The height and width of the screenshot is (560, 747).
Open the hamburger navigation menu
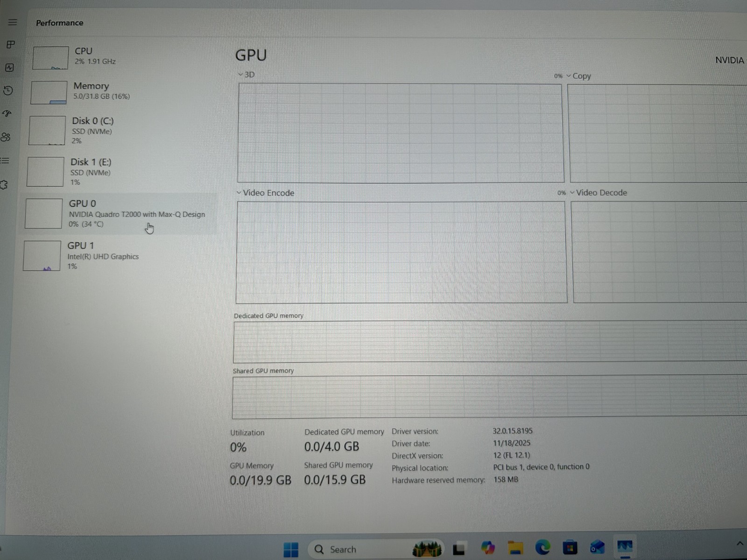pyautogui.click(x=13, y=22)
